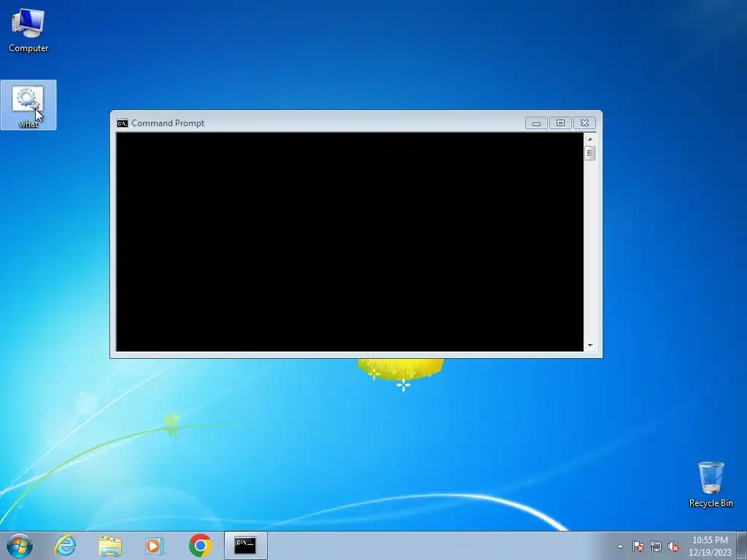Screen dimensions: 747x560
Task: Open Windows Explorer from the taskbar
Action: [x=110, y=545]
